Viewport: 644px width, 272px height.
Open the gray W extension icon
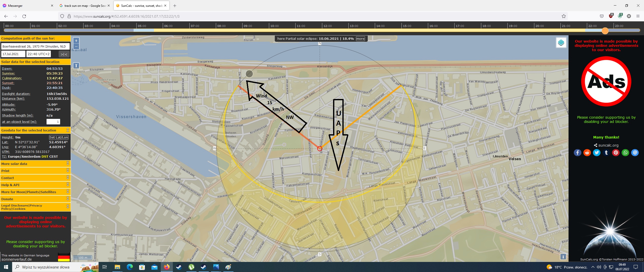[629, 16]
